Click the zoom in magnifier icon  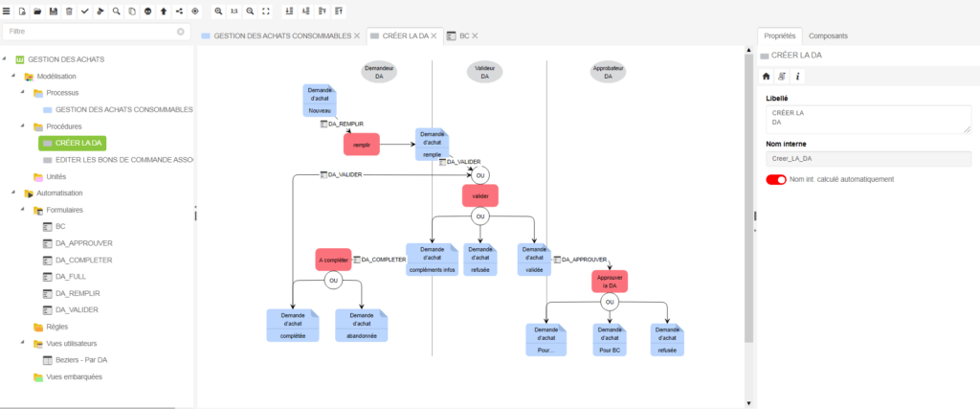tap(218, 11)
